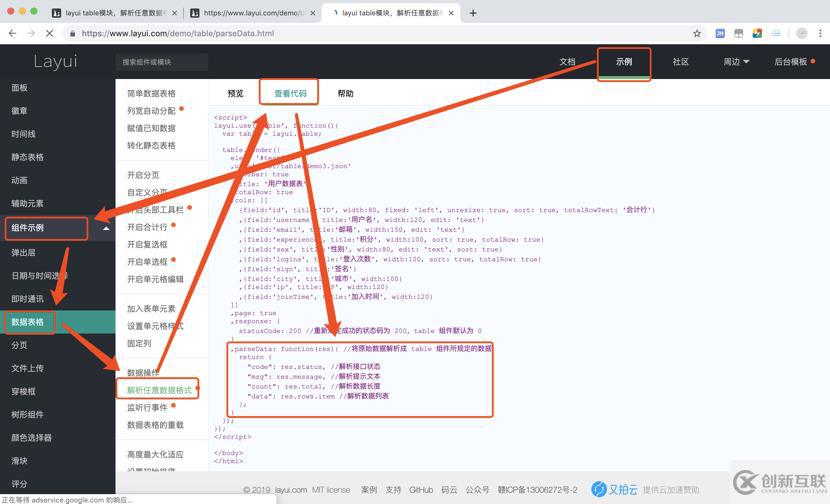Open the 固定列 demo link
This screenshot has height=504, width=830.
click(139, 343)
